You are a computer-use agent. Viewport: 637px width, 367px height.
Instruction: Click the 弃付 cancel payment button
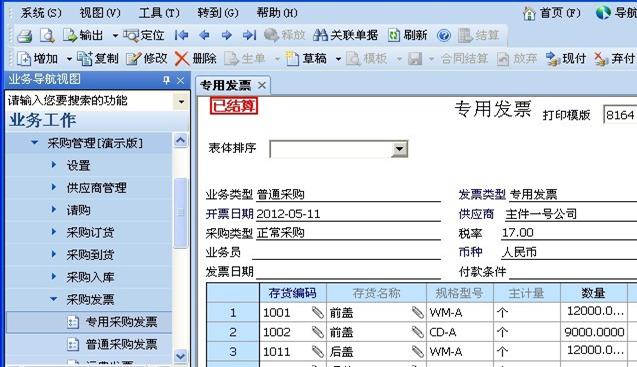(615, 59)
